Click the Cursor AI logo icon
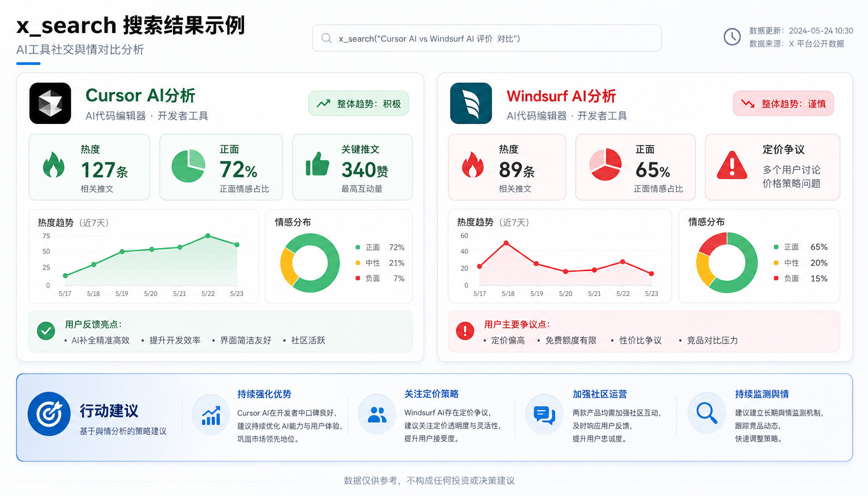Screen dimensions: 868x496 50,103
